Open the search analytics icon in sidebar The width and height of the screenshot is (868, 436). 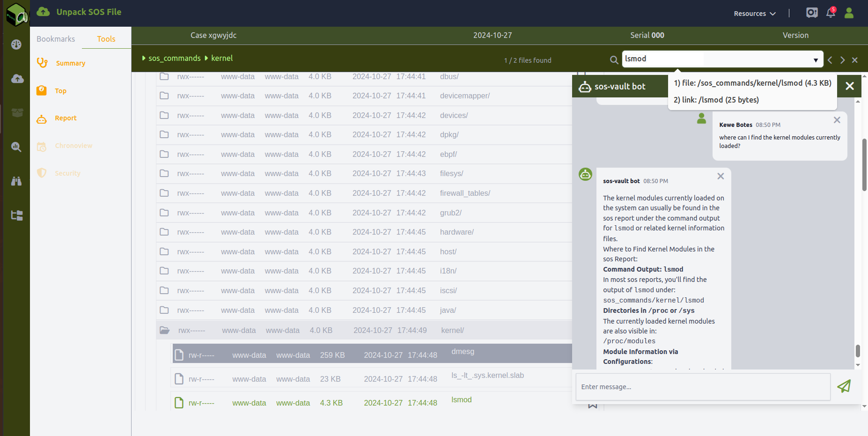pos(16,147)
